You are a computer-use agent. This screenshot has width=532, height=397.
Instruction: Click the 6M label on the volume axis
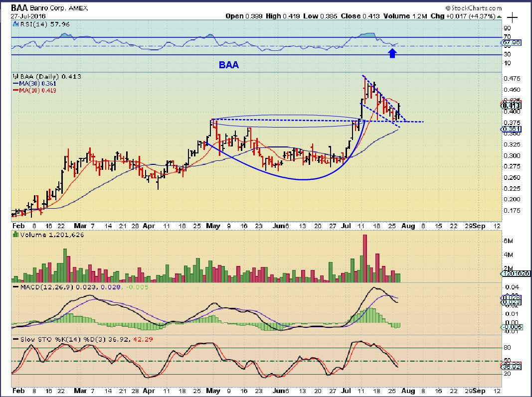[508, 241]
